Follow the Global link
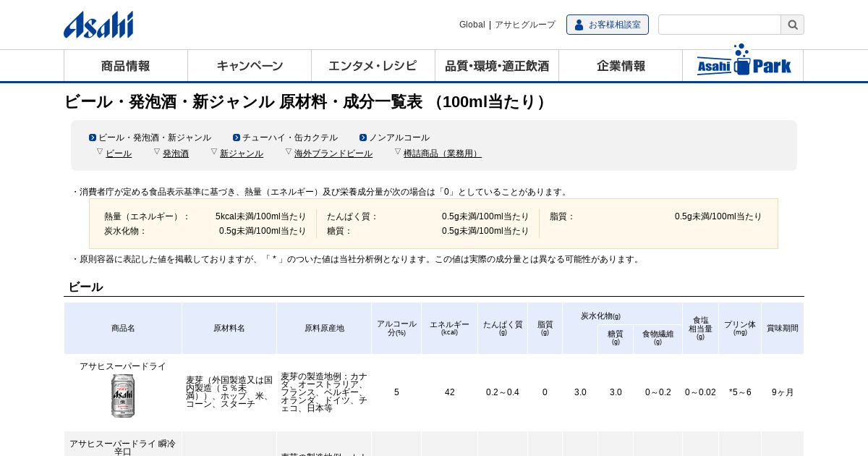The width and height of the screenshot is (868, 456). pyautogui.click(x=472, y=25)
